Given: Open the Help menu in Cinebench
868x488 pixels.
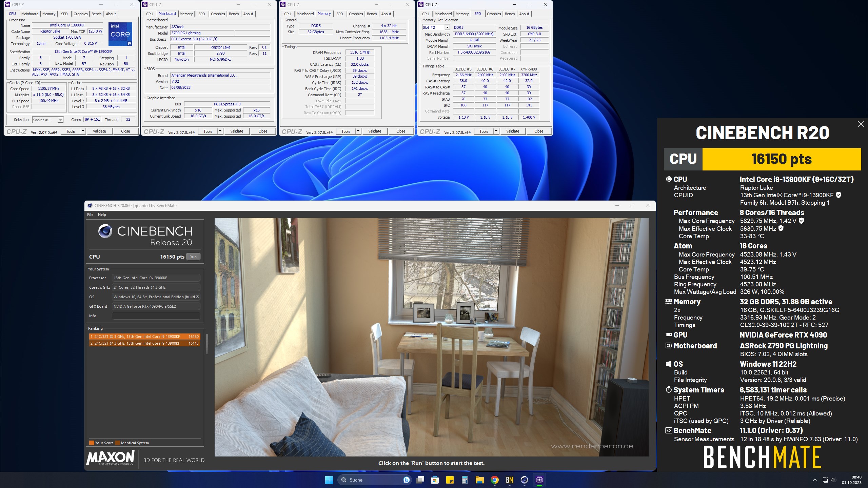Looking at the screenshot, I should 102,215.
